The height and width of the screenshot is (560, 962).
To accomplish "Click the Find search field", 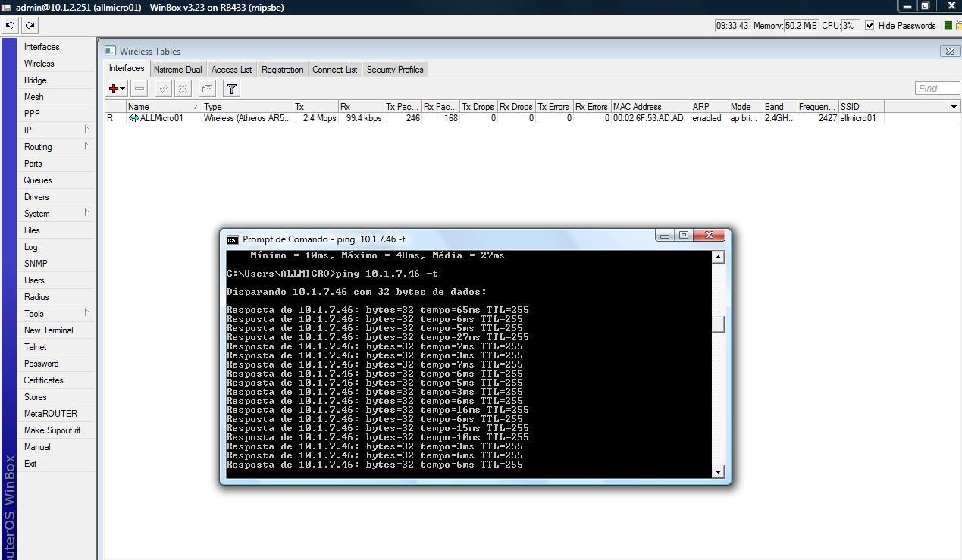I will pyautogui.click(x=937, y=89).
